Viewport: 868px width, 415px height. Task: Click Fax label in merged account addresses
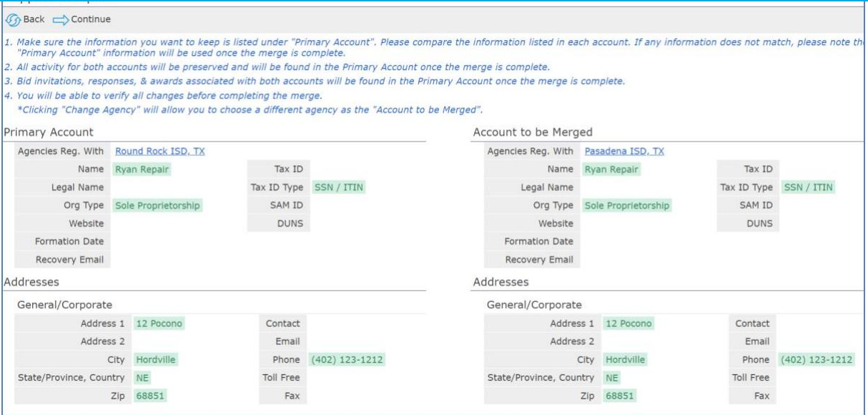pyautogui.click(x=761, y=396)
